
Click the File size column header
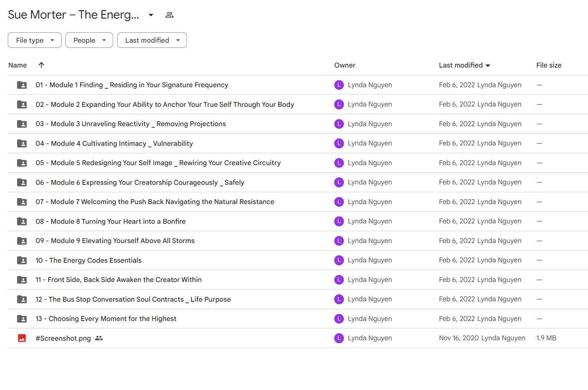(x=549, y=65)
